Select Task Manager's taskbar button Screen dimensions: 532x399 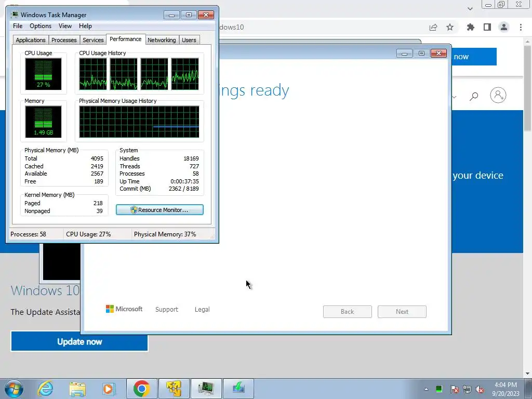[206, 389]
